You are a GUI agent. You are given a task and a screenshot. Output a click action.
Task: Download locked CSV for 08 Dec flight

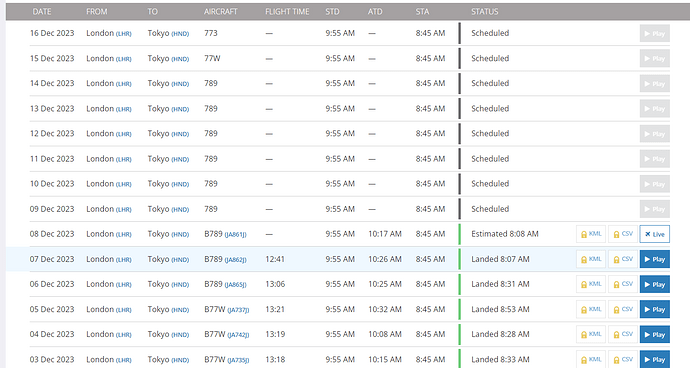click(x=623, y=234)
